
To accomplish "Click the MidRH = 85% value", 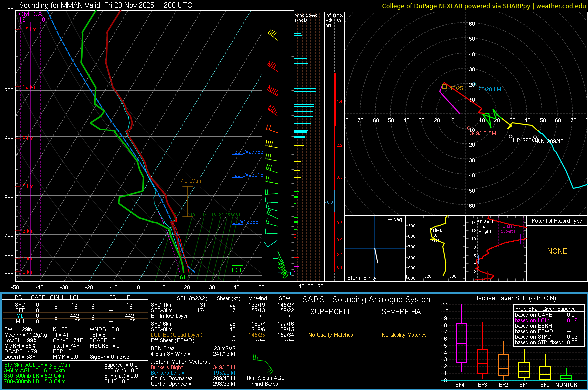I will coord(20,346).
